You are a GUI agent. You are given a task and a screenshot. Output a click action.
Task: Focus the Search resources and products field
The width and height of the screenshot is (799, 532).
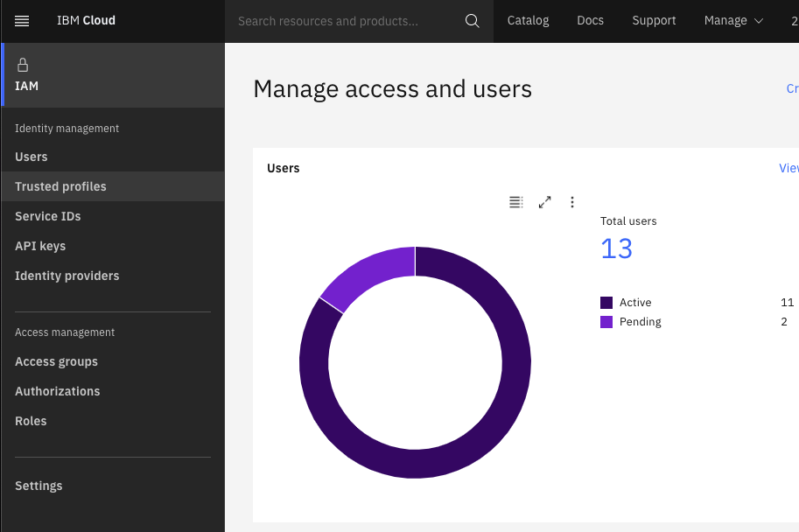[x=341, y=21]
